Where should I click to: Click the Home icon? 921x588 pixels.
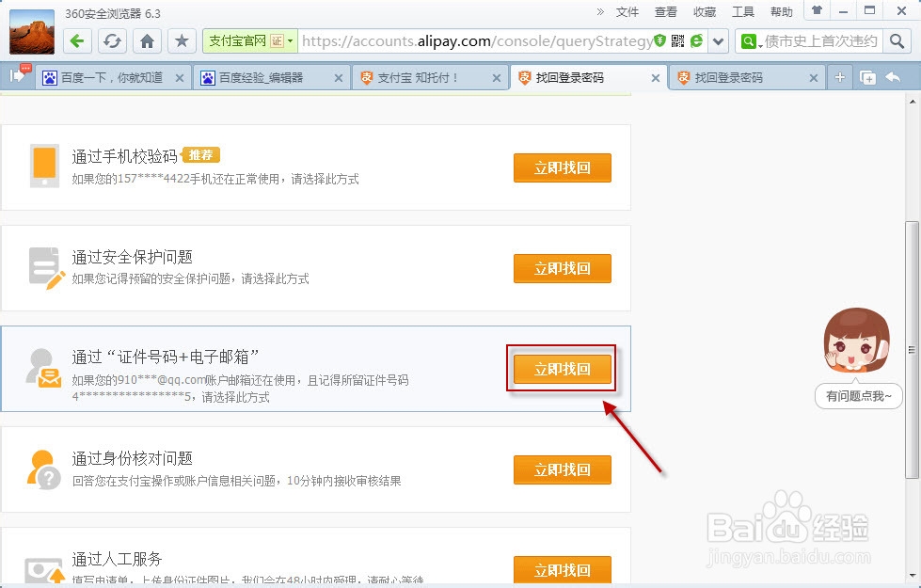pos(148,41)
